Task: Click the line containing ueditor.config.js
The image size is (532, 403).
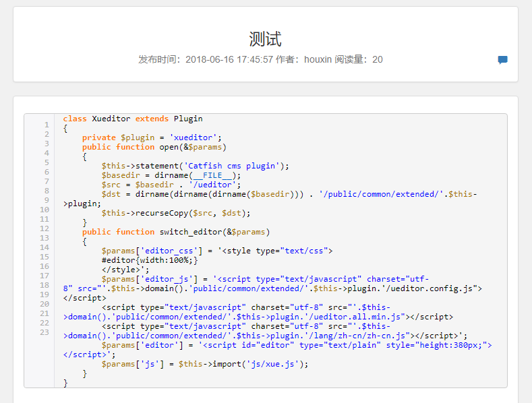Action: click(x=272, y=288)
